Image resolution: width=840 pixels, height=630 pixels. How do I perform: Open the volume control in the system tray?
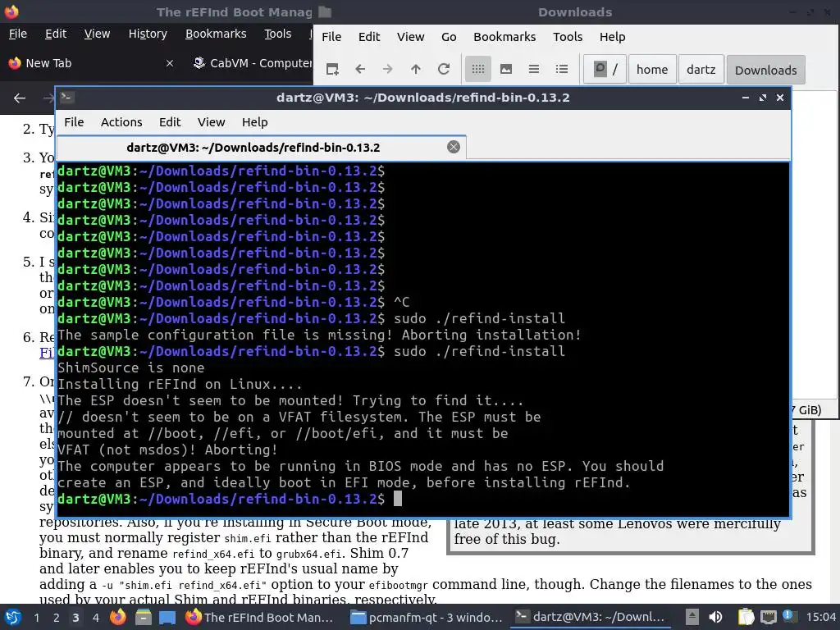[715, 617]
